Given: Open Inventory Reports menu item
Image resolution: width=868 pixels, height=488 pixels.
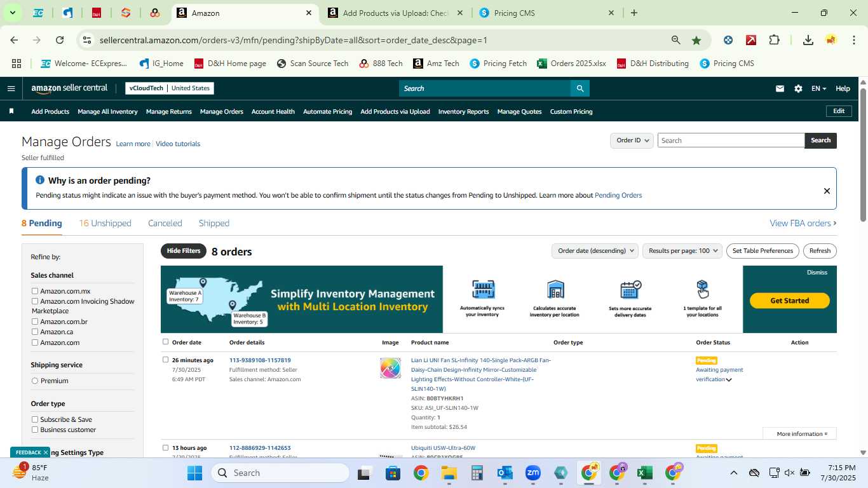Looking at the screenshot, I should click(x=464, y=111).
